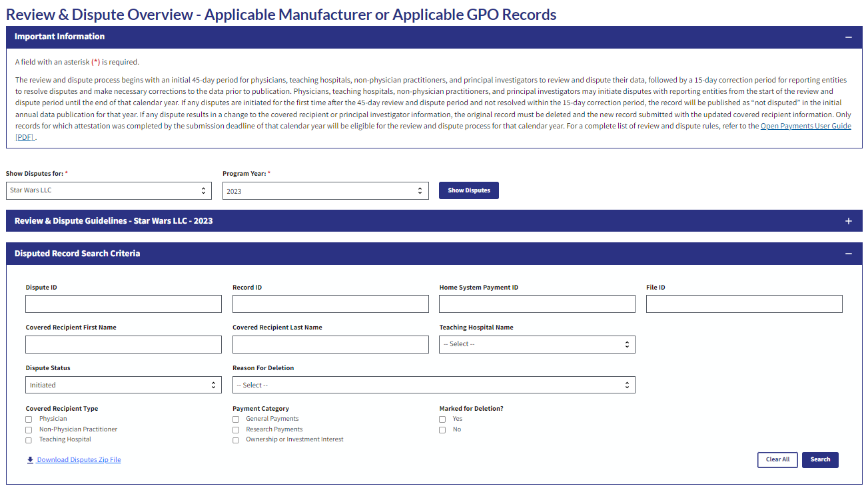Open the Open Payments User Guide link
Image resolution: width=868 pixels, height=488 pixels.
click(x=805, y=126)
